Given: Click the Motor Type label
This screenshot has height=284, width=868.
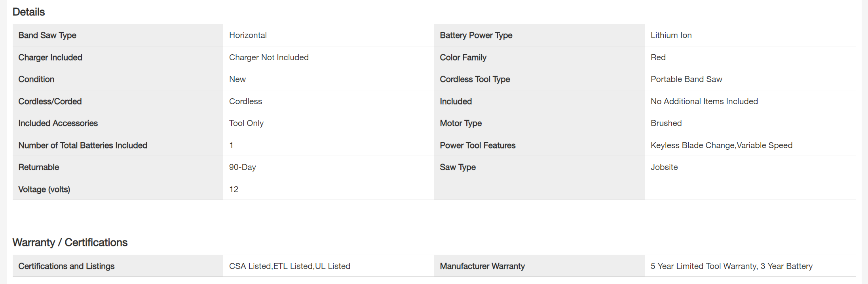Looking at the screenshot, I should pyautogui.click(x=460, y=123).
